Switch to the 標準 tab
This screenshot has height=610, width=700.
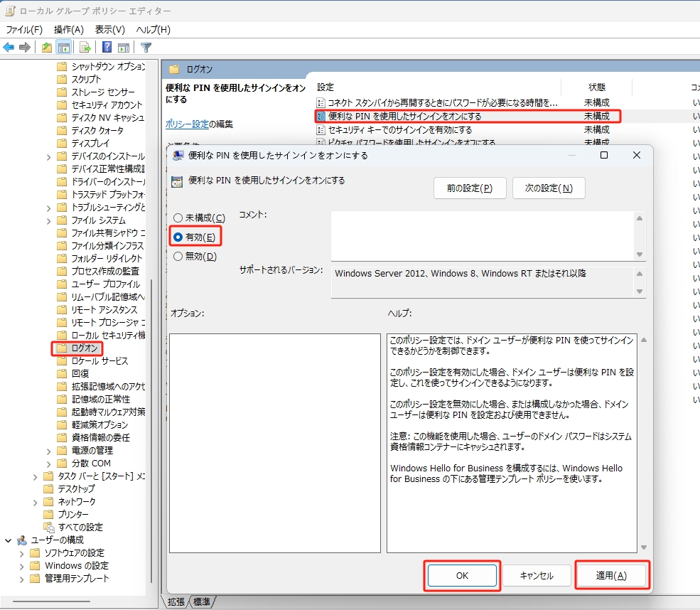(202, 602)
